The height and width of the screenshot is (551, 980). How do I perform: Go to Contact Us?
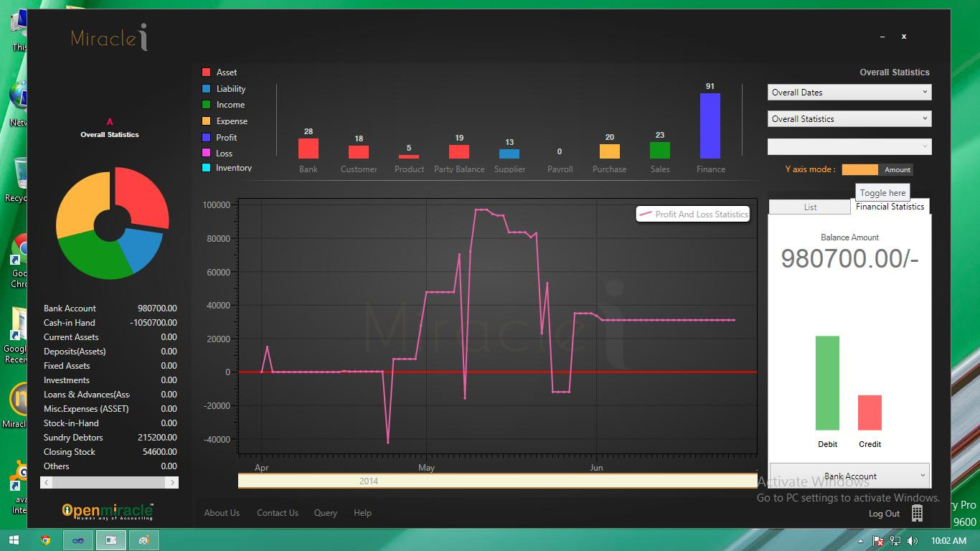pos(278,513)
